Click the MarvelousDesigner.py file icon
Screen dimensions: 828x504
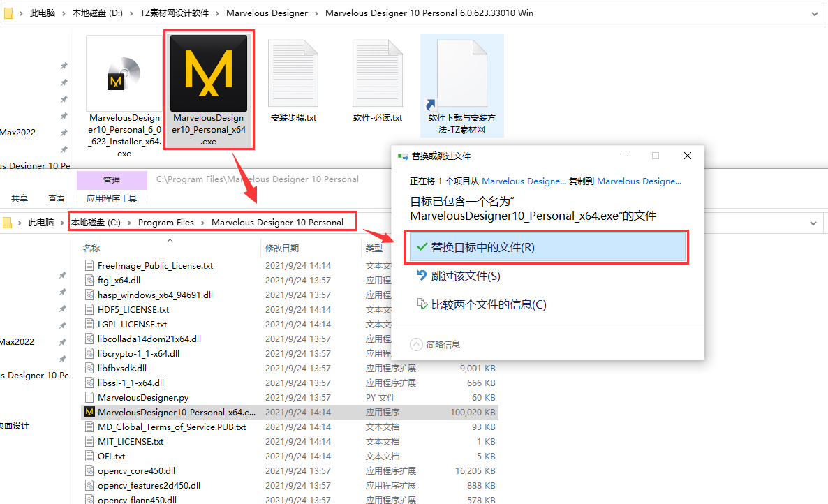pyautogui.click(x=89, y=397)
